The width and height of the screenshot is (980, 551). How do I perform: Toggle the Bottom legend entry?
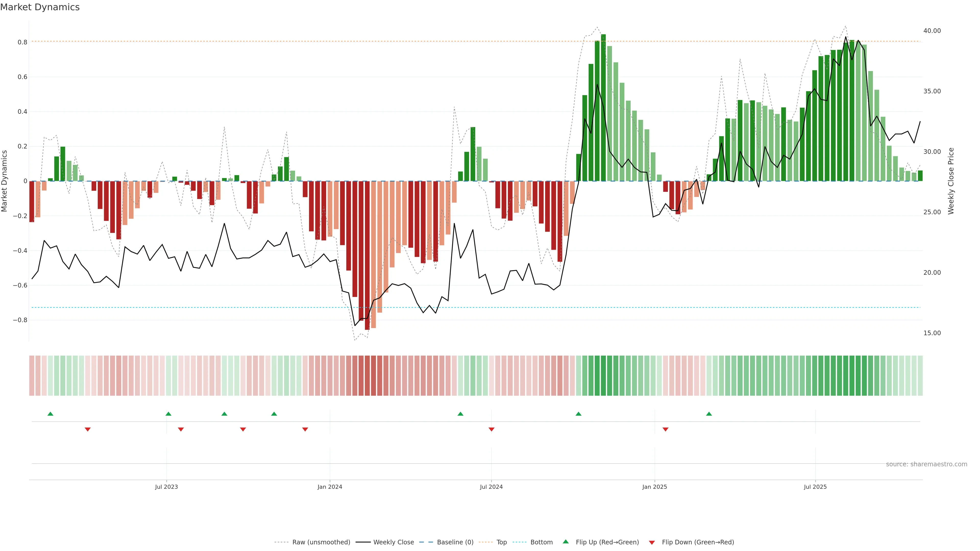point(541,542)
